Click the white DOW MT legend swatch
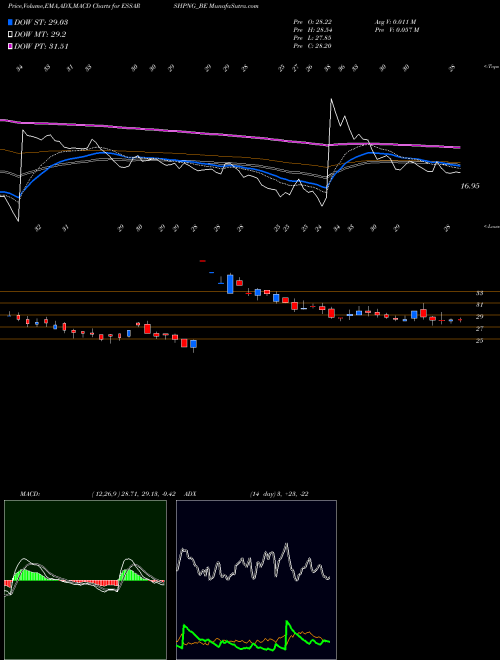500x660 pixels. 11,35
